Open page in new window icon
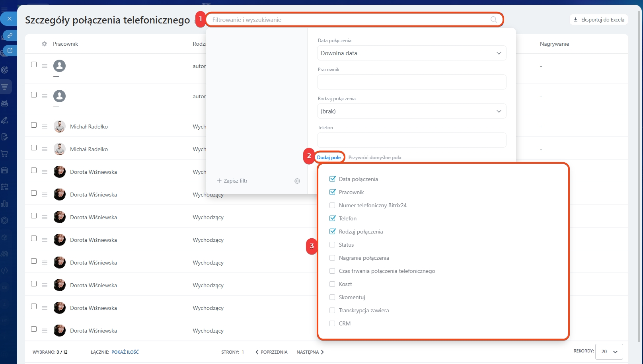The width and height of the screenshot is (643, 364). (10, 51)
